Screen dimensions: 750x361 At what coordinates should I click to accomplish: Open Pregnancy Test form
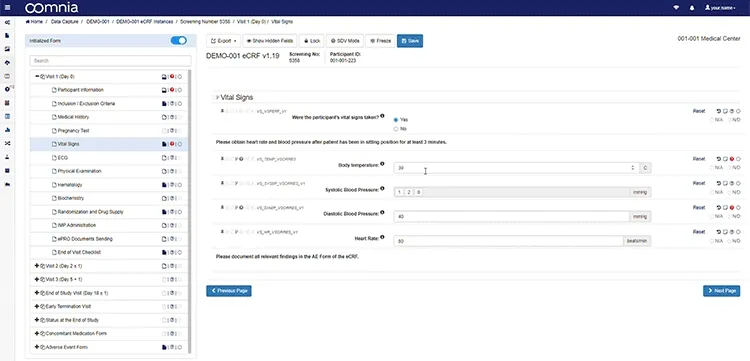click(x=73, y=131)
